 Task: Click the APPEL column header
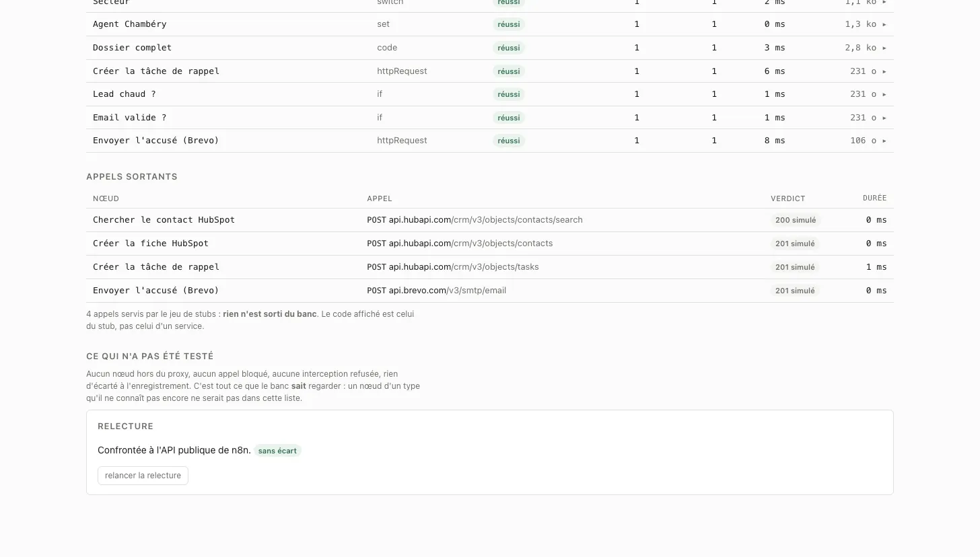click(x=380, y=198)
